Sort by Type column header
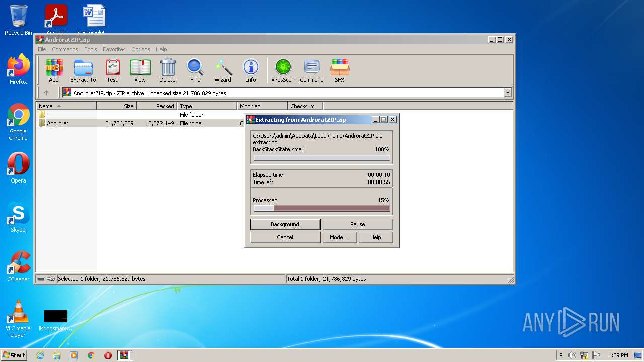 point(207,106)
